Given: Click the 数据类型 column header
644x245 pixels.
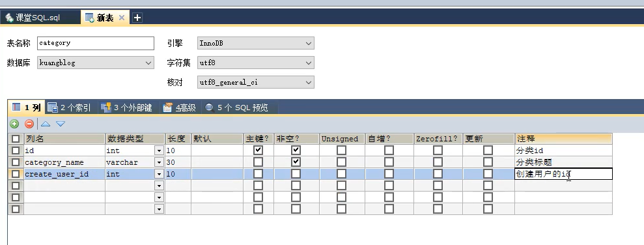Looking at the screenshot, I should pyautogui.click(x=135, y=139).
